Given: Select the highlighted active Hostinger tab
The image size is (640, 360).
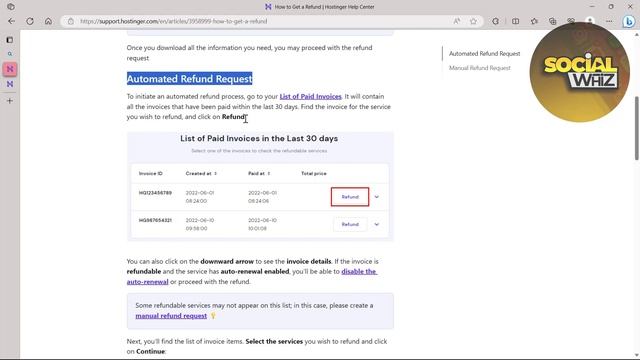Looking at the screenshot, I should 10,69.
